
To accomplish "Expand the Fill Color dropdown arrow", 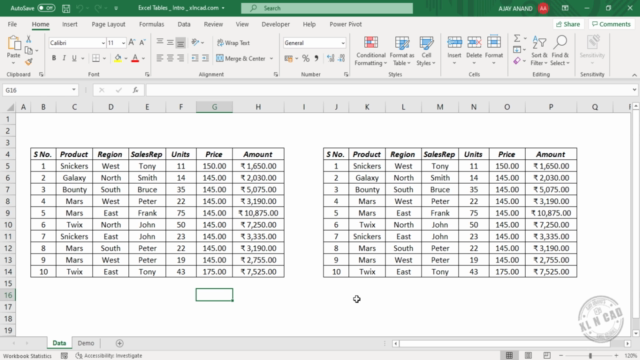I will [126, 58].
